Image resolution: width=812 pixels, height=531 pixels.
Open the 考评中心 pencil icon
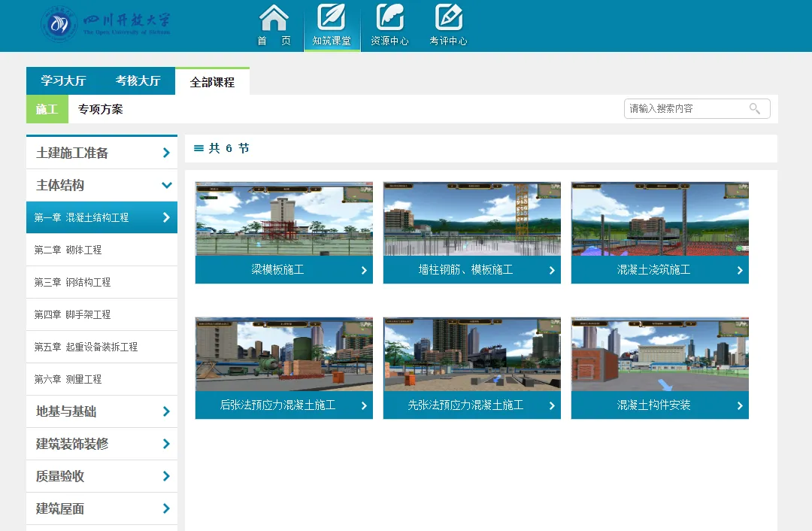448,18
